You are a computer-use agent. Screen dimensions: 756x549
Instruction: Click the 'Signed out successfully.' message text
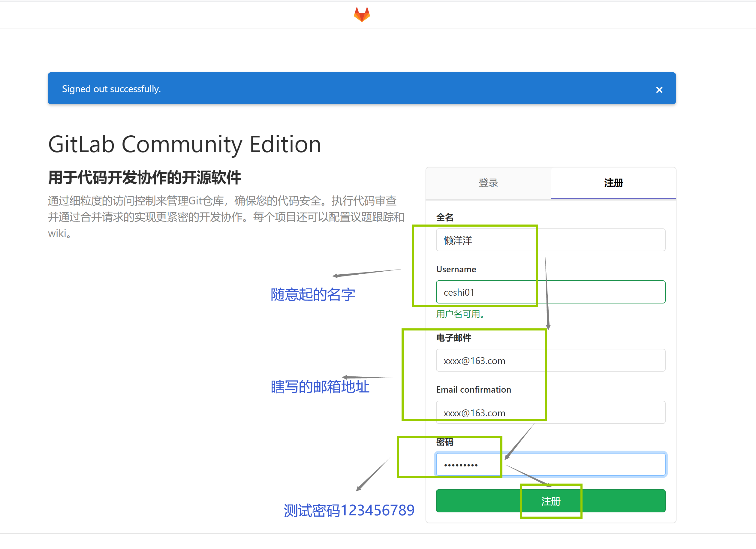[x=111, y=89]
